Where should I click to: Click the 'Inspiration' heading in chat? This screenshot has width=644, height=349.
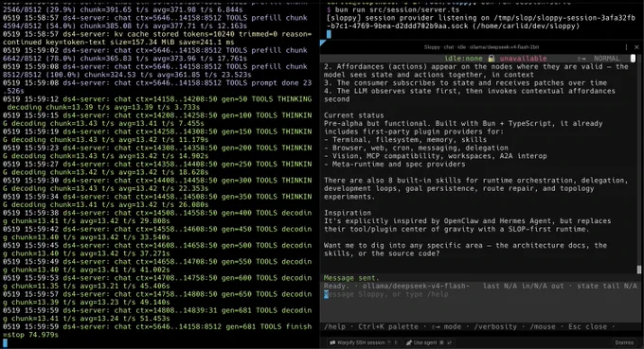coord(347,213)
